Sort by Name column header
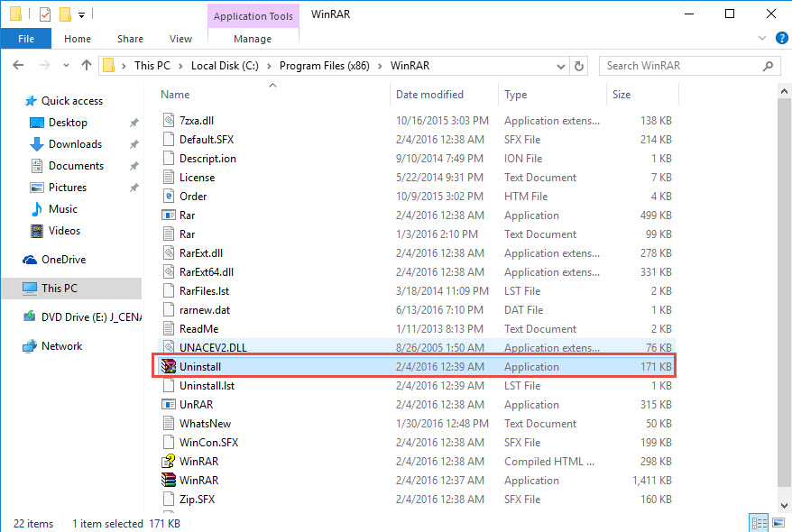This screenshot has height=532, width=792. click(x=175, y=95)
